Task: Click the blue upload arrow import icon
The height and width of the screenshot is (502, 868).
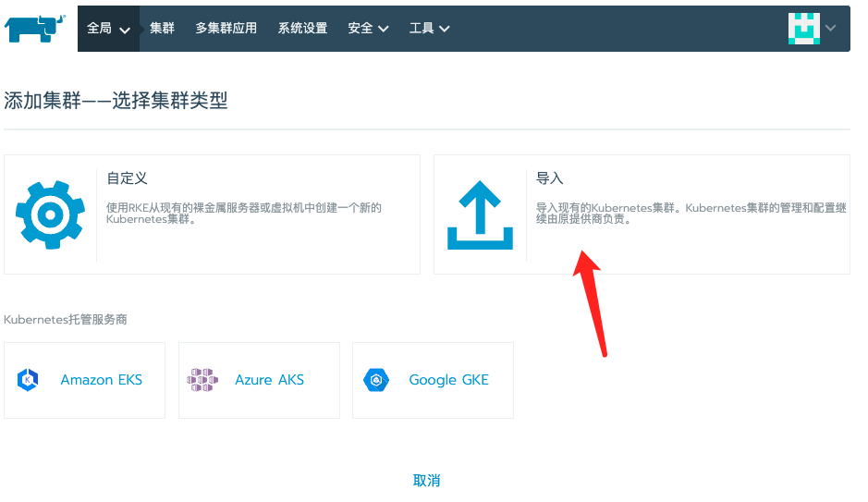Action: [x=480, y=214]
